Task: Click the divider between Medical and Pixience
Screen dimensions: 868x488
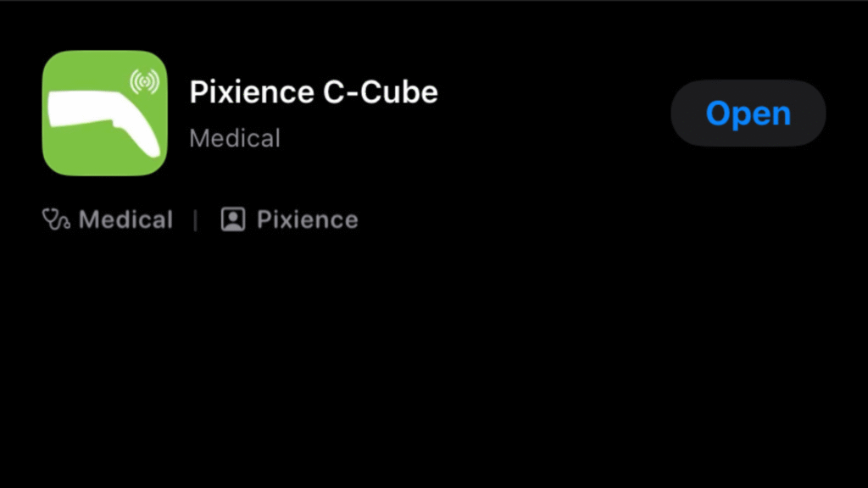Action: click(196, 219)
